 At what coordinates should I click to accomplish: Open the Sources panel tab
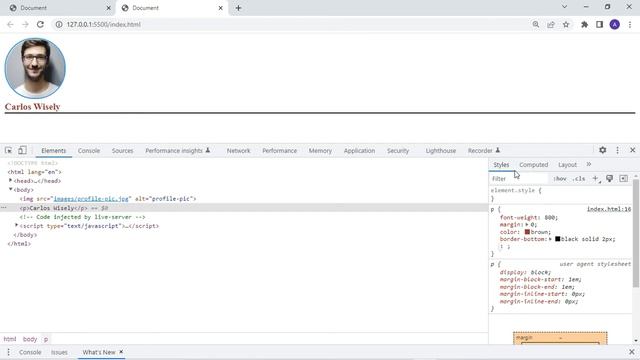[122, 151]
